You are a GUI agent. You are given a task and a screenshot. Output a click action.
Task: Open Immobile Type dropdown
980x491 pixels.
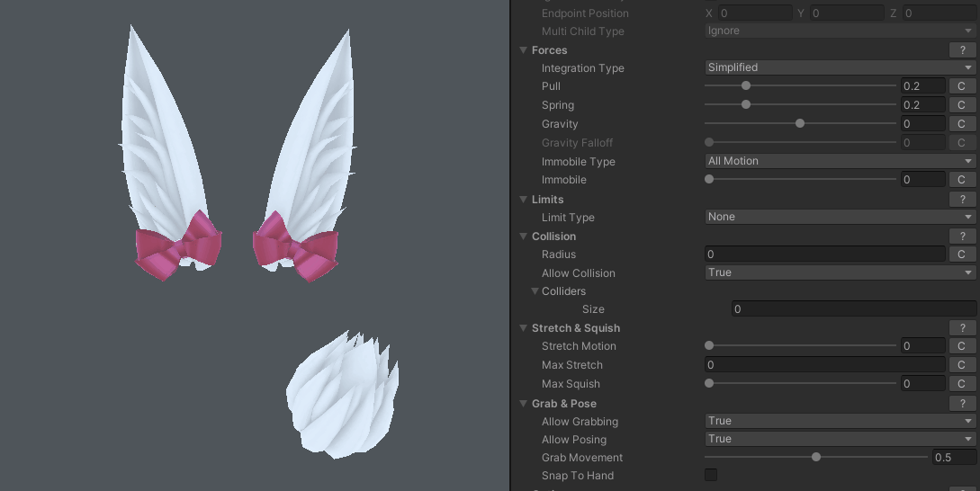point(840,161)
